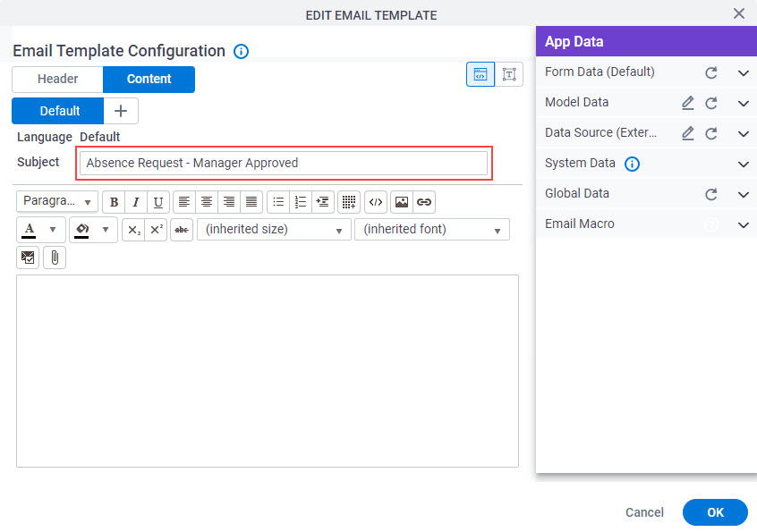Click the info icon beside Email Template Configuration
Viewport: 757px width, 532px height.
pyautogui.click(x=241, y=51)
